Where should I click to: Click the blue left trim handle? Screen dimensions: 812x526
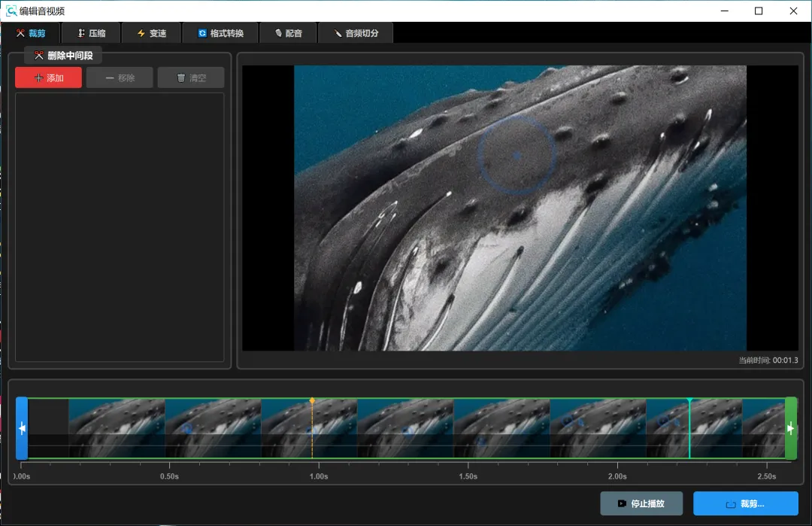[x=22, y=428]
